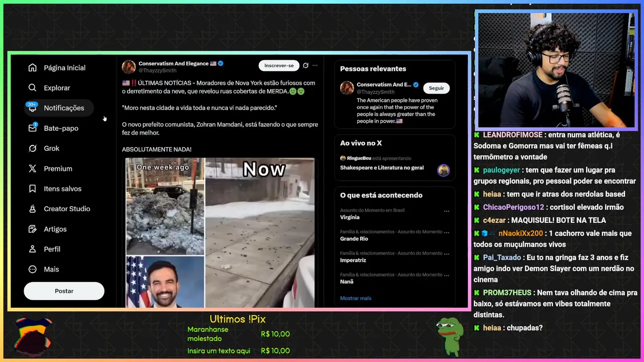
Task: Open the Grok icon in sidebar
Action: pos(33,148)
